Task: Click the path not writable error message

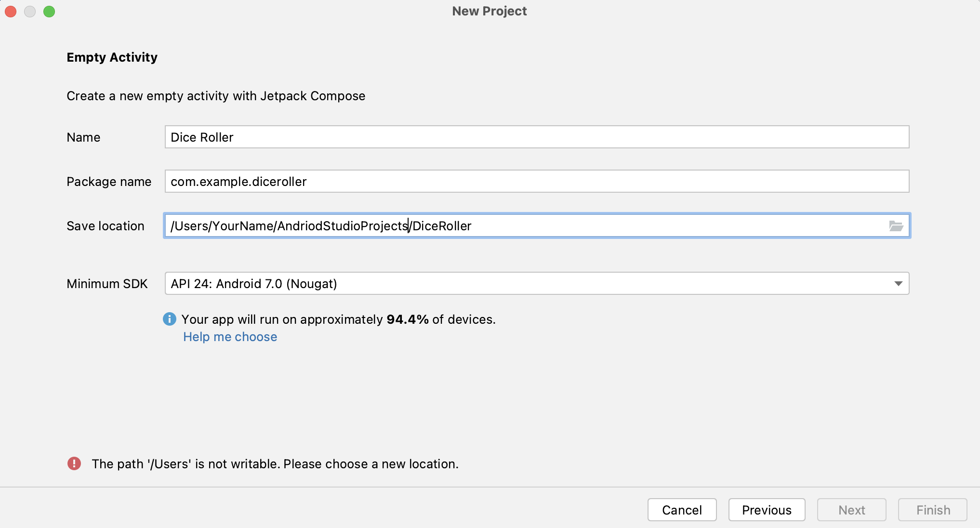Action: [275, 464]
